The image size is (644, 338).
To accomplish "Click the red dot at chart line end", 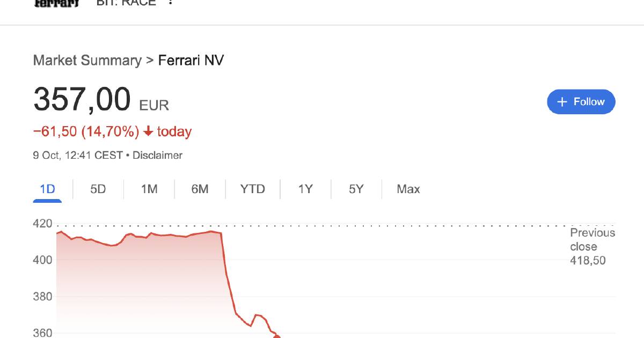I will (x=277, y=336).
